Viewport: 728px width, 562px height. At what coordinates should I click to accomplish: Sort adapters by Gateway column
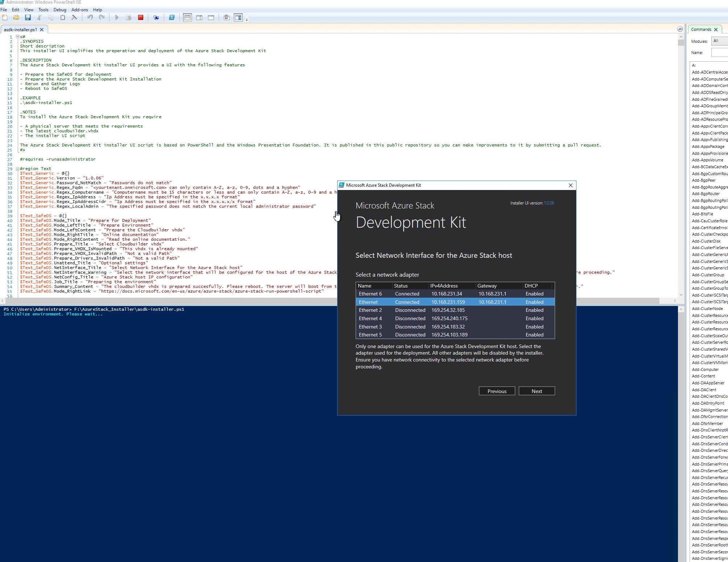click(499, 286)
